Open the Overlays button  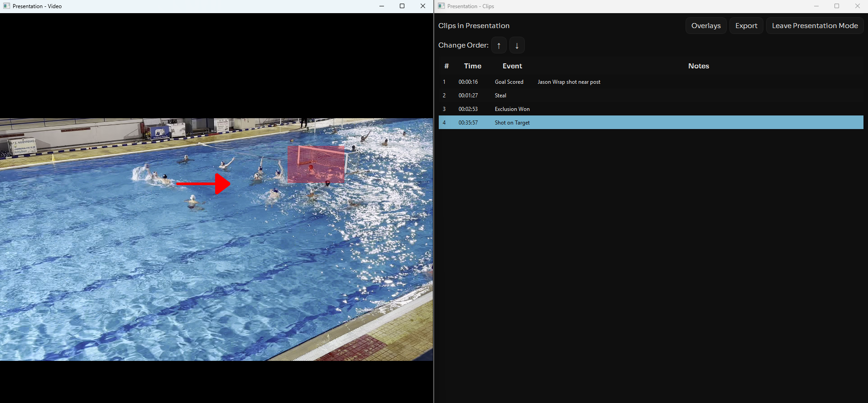(706, 26)
